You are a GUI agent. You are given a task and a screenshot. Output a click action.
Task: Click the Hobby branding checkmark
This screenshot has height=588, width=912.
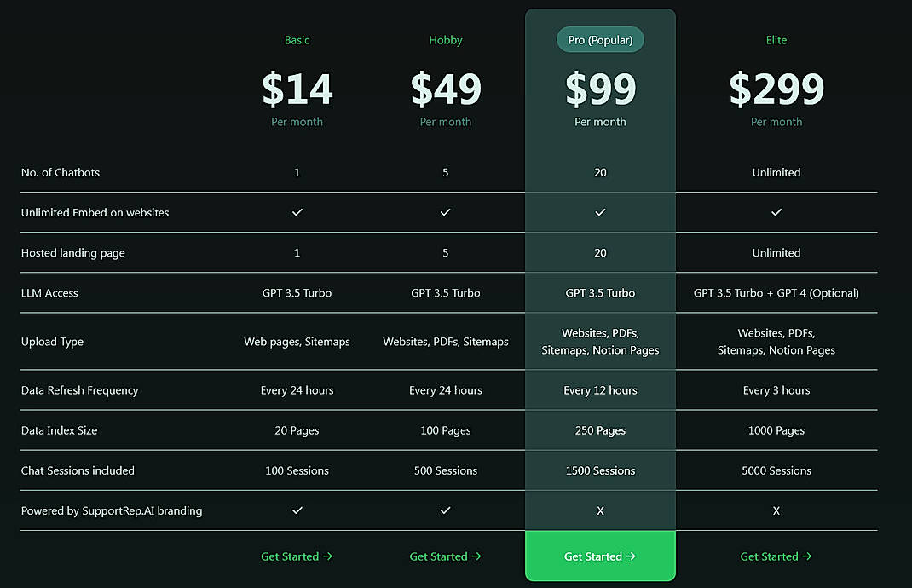click(445, 510)
